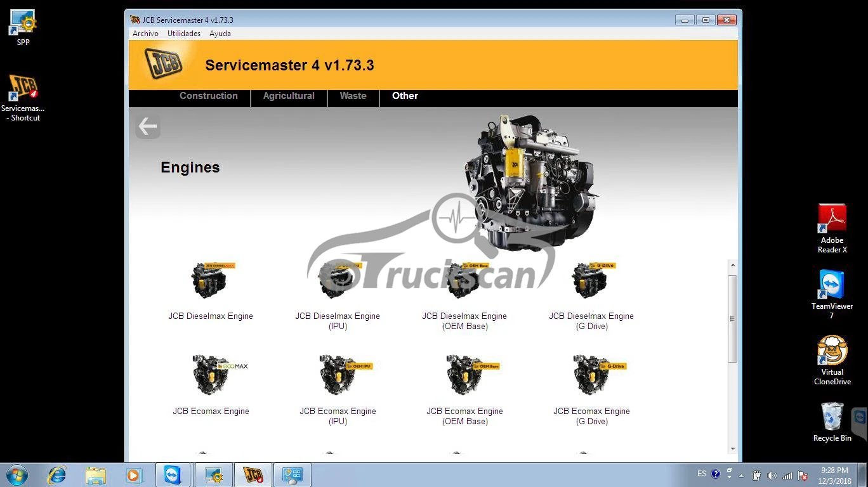The width and height of the screenshot is (868, 487).
Task: Launch Windows Media Player from the taskbar
Action: click(134, 475)
